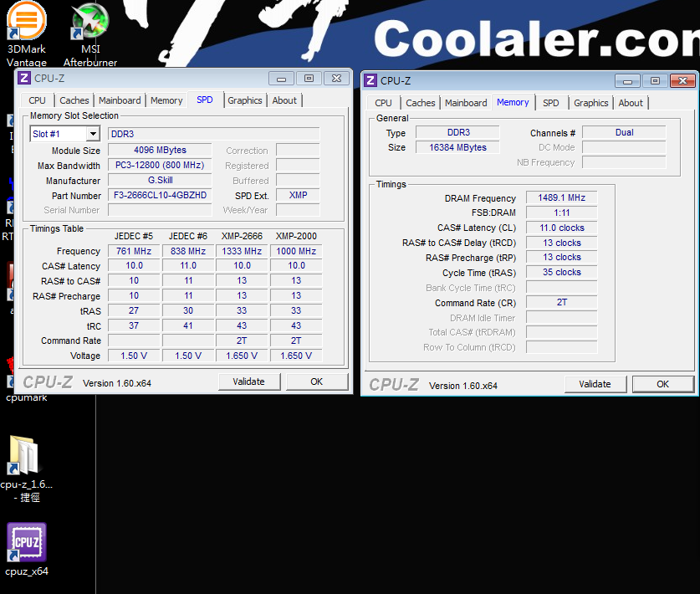Close the SPD CPU-Z window
The width and height of the screenshot is (700, 594).
336,79
